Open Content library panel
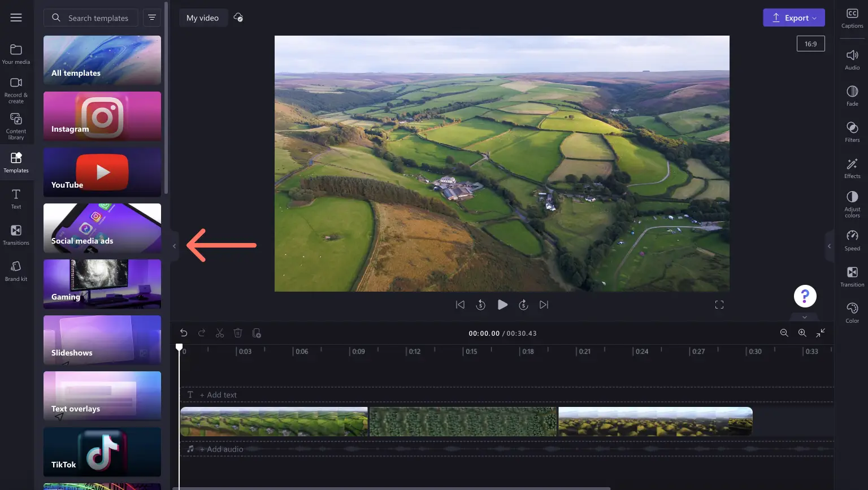This screenshot has height=490, width=868. click(x=16, y=126)
